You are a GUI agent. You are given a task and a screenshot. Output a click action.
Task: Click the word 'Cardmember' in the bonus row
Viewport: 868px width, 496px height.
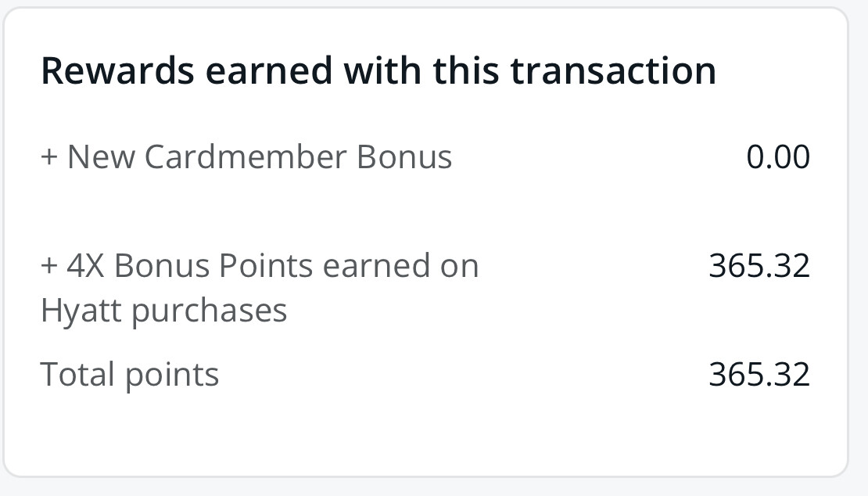pyautogui.click(x=246, y=156)
